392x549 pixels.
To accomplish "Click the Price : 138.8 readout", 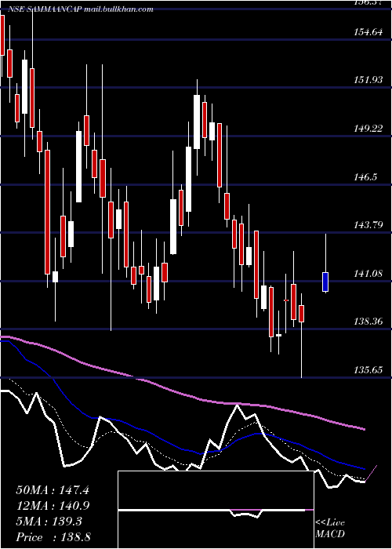I will click(x=53, y=536).
